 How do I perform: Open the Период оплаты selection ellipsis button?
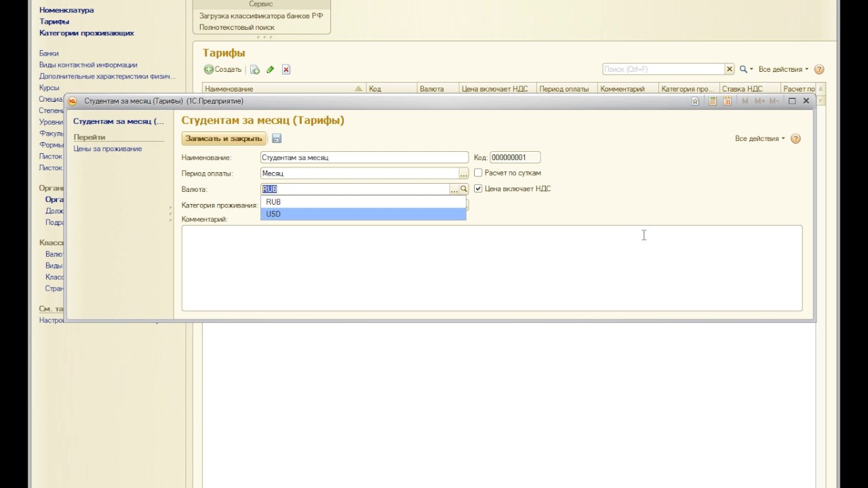tap(464, 174)
